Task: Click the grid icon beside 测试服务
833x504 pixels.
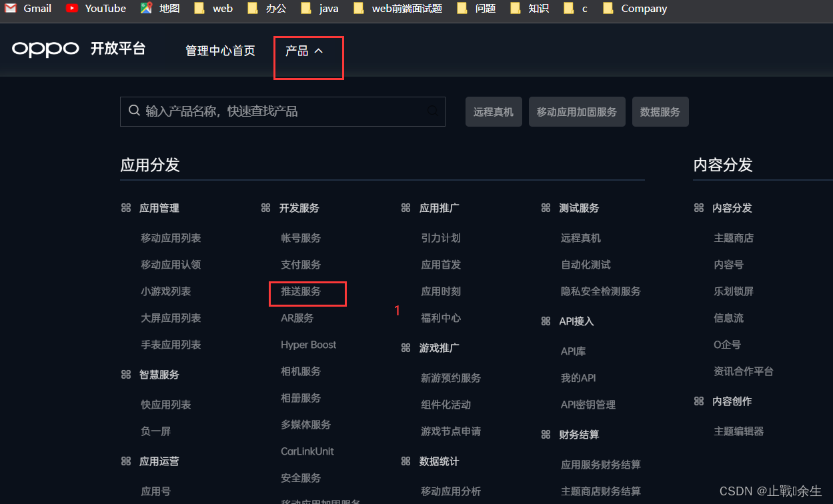Action: point(546,208)
